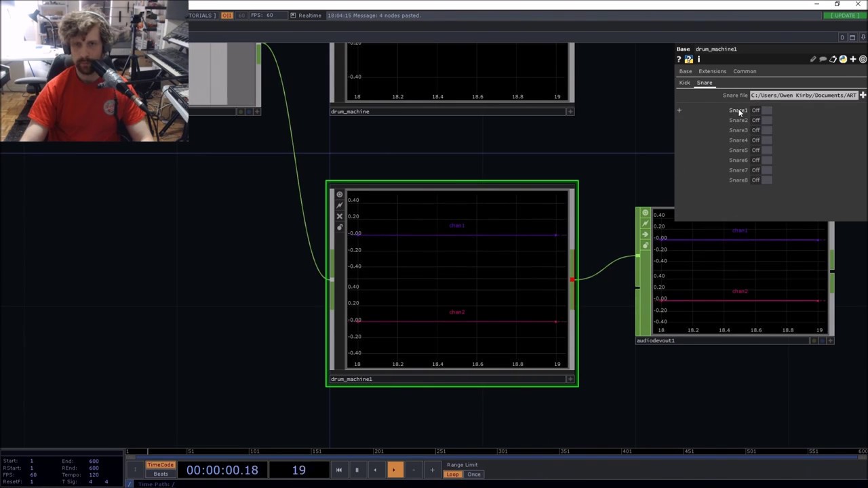Toggle the Snare5 Off switch
Screen dimensions: 868x488
point(761,150)
